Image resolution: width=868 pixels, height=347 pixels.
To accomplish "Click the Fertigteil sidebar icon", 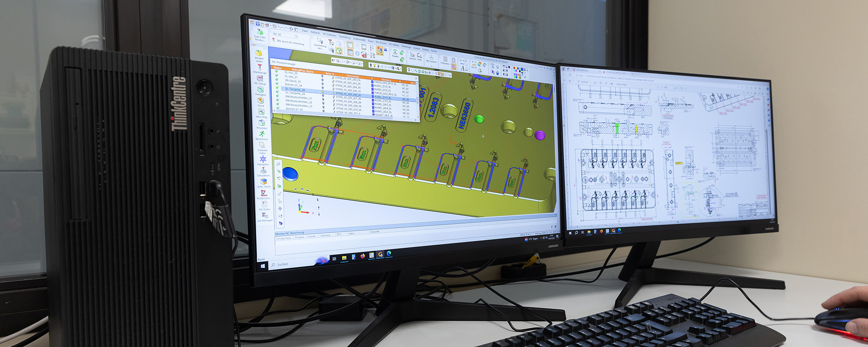I will click(x=260, y=91).
